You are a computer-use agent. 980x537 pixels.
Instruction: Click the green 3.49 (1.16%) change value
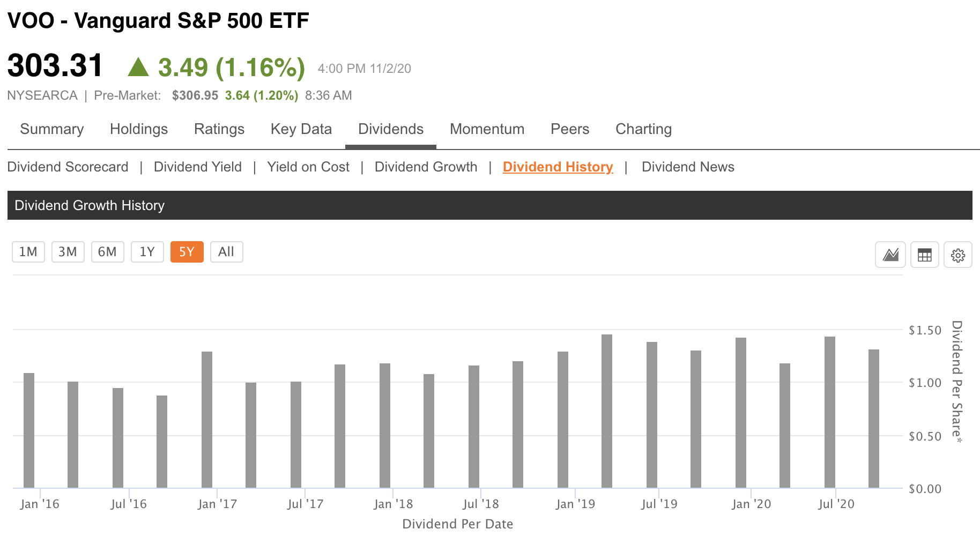coord(231,68)
